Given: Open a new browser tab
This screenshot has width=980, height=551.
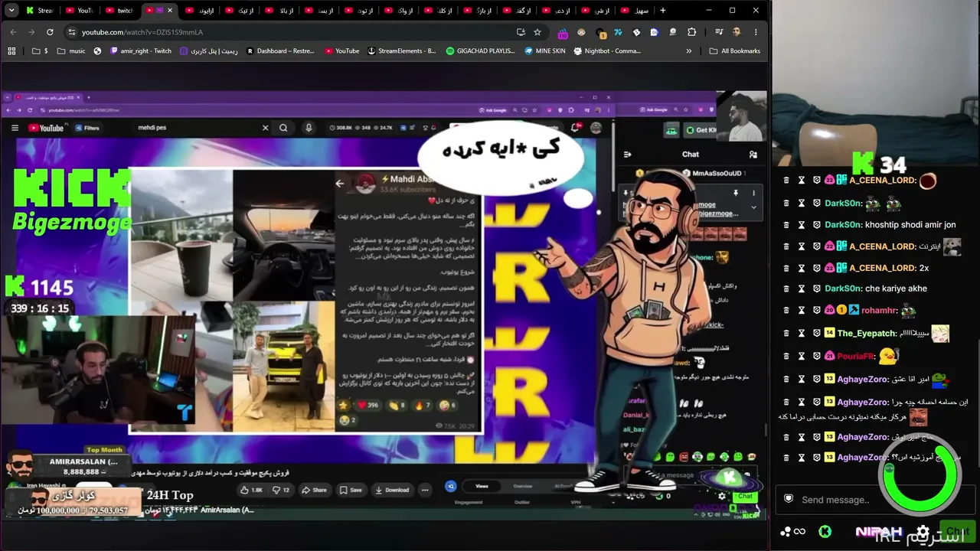Looking at the screenshot, I should pyautogui.click(x=663, y=11).
